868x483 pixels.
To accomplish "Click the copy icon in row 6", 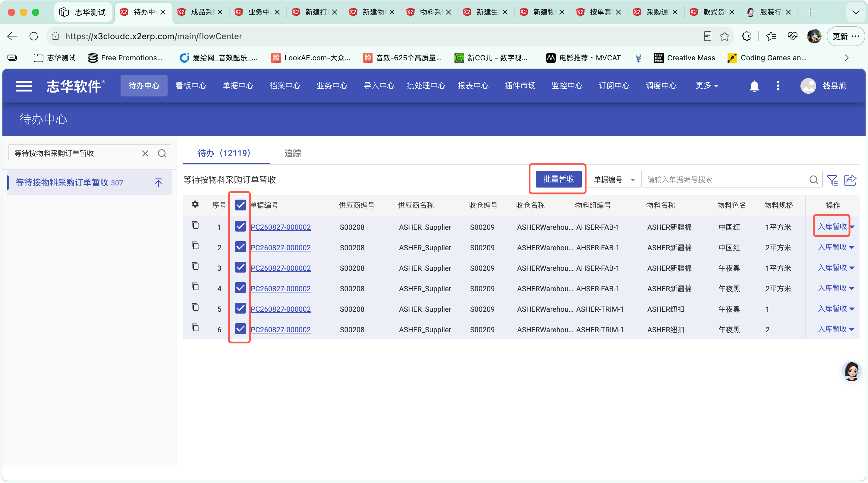I will pyautogui.click(x=195, y=328).
